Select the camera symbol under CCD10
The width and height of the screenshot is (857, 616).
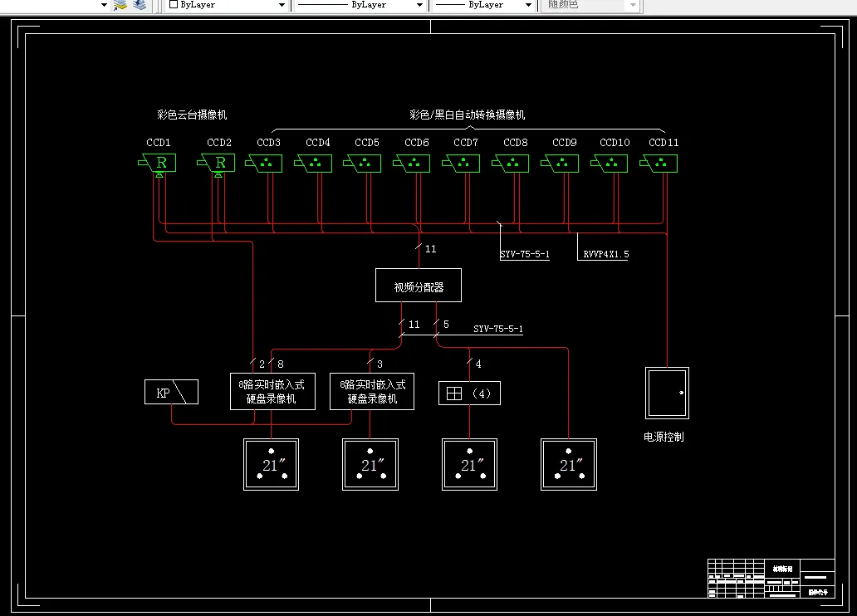click(610, 164)
